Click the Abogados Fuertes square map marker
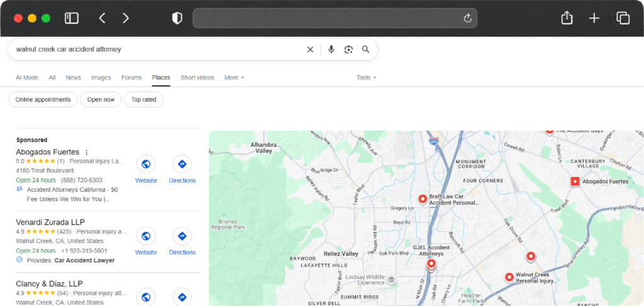Image resolution: width=644 pixels, height=306 pixels. (575, 182)
